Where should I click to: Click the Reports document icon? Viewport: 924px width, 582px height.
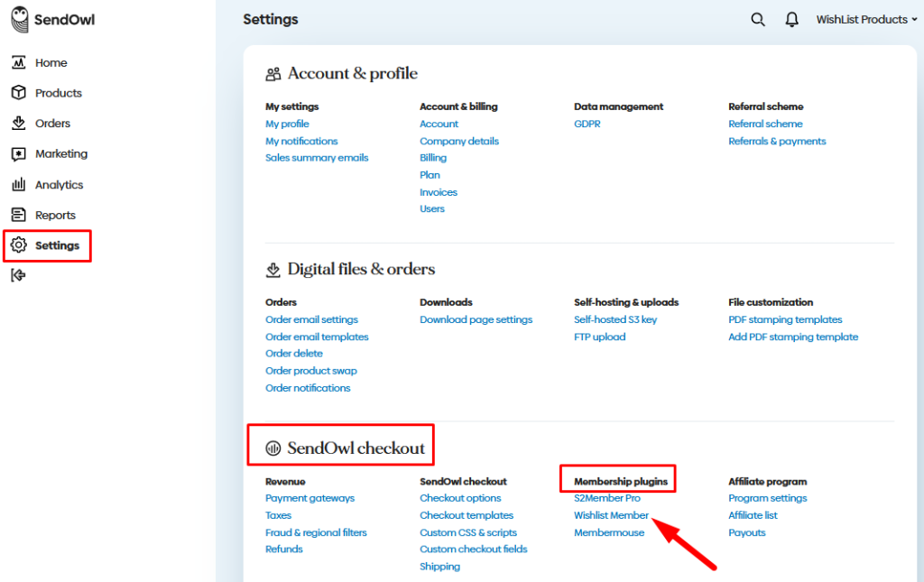(19, 215)
